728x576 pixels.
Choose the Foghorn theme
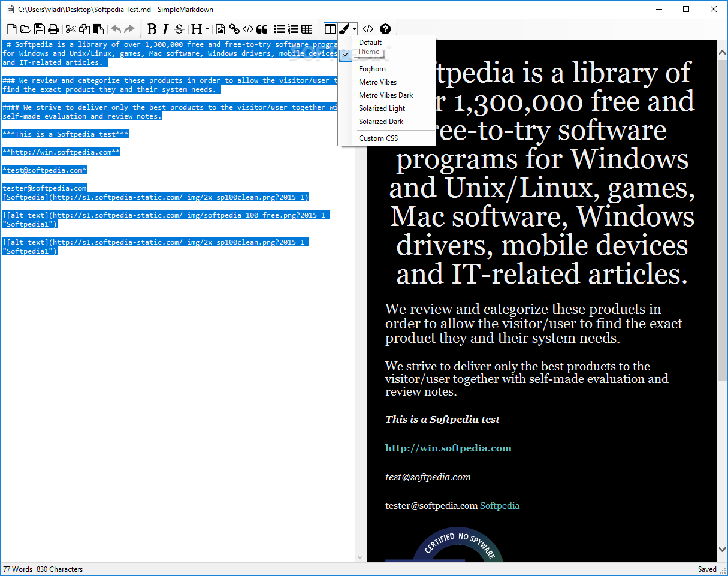387,69
